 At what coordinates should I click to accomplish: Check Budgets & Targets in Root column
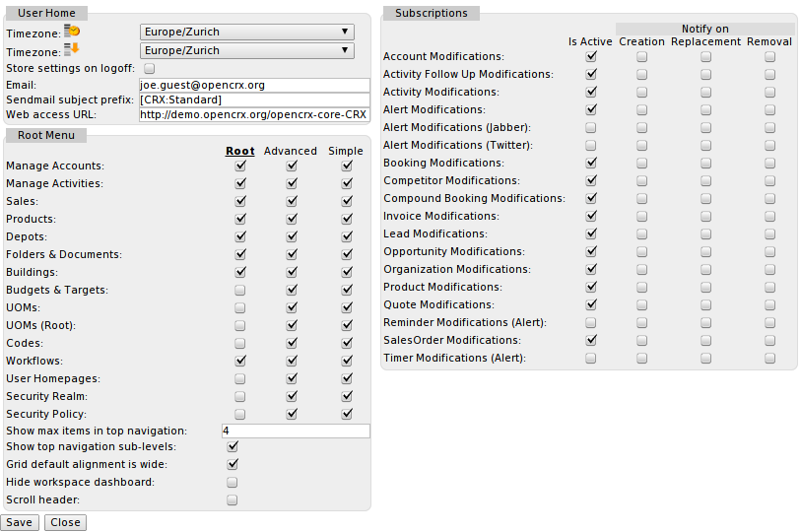point(239,291)
